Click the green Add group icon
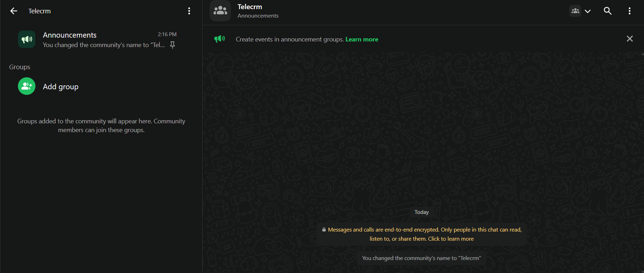Viewport: 644px width, 273px height. [27, 86]
